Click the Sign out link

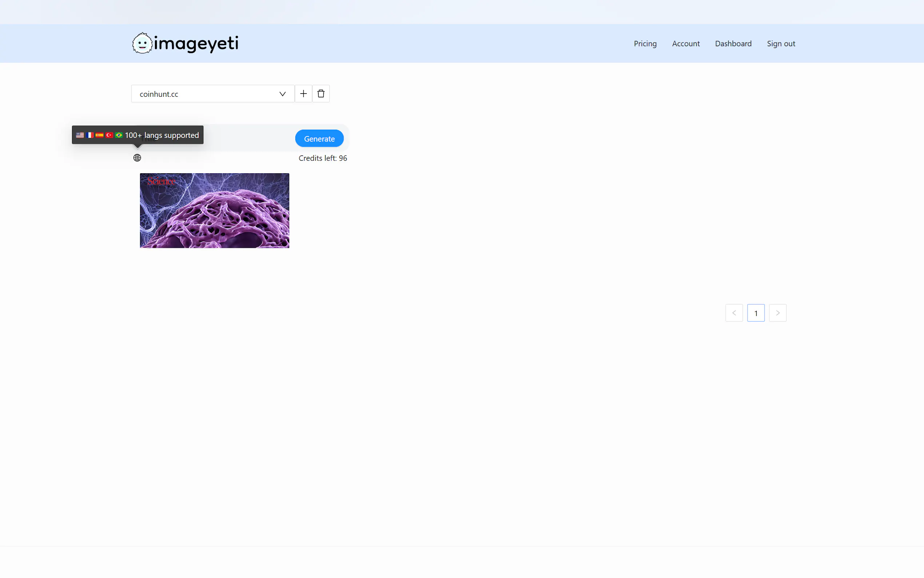781,44
